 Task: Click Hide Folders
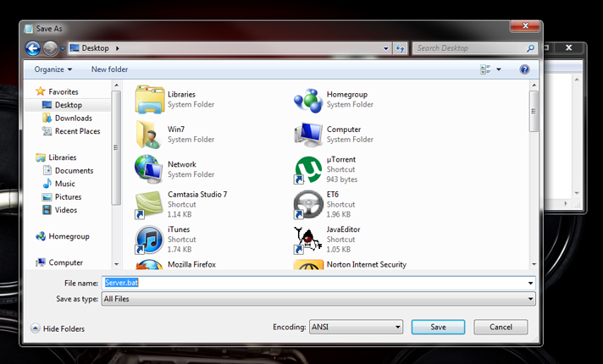tap(58, 328)
